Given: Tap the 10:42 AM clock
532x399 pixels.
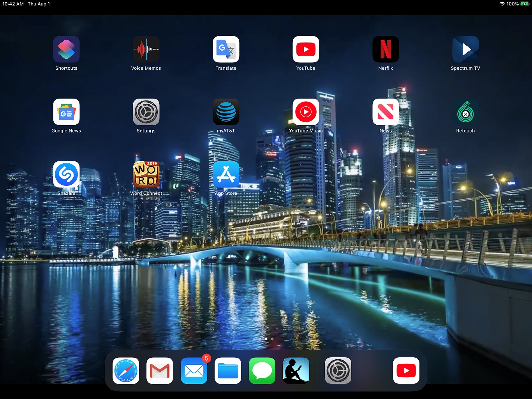Looking at the screenshot, I should [x=13, y=4].
